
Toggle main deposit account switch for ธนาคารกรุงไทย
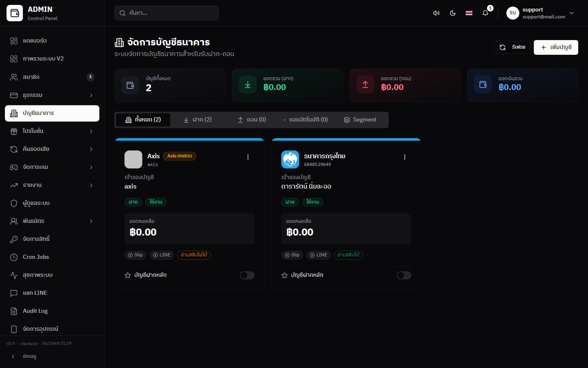404,275
